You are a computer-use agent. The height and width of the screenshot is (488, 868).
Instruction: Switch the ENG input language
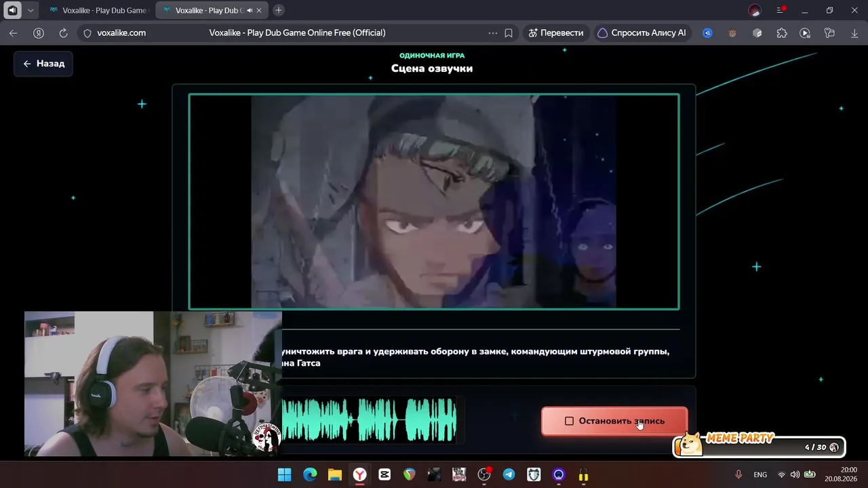760,474
